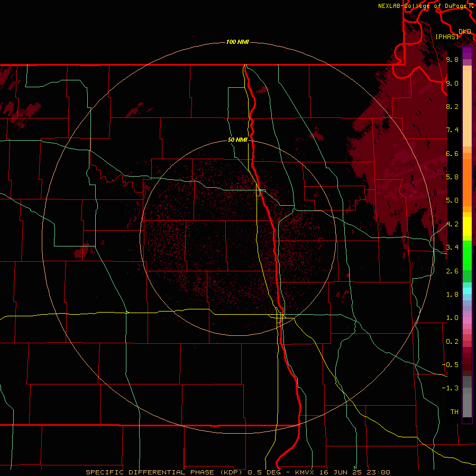
Task: Click the 7.4 value on the color scale
Action: tap(452, 130)
